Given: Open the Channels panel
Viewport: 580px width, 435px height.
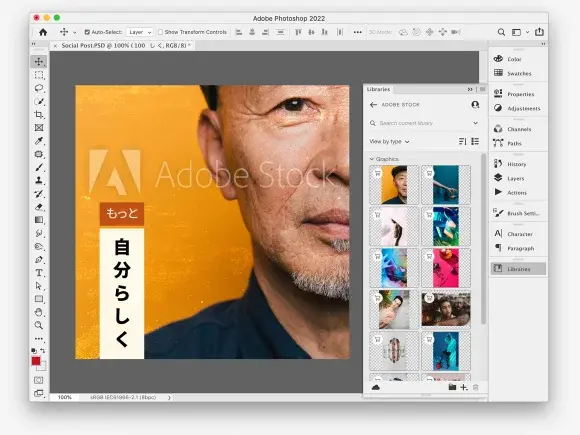Looking at the screenshot, I should pos(518,129).
